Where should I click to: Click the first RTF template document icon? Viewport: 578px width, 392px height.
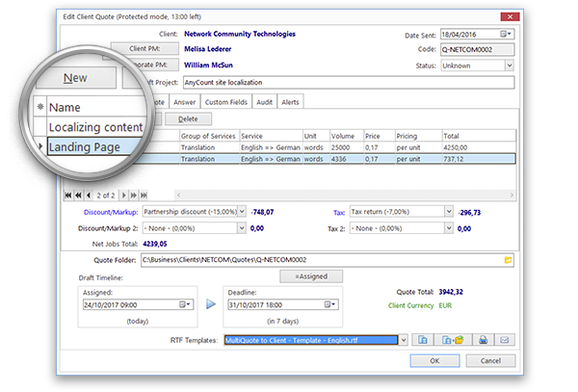(x=422, y=339)
